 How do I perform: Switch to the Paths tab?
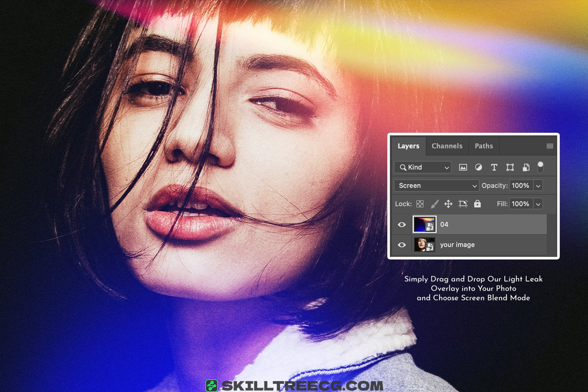click(x=484, y=146)
